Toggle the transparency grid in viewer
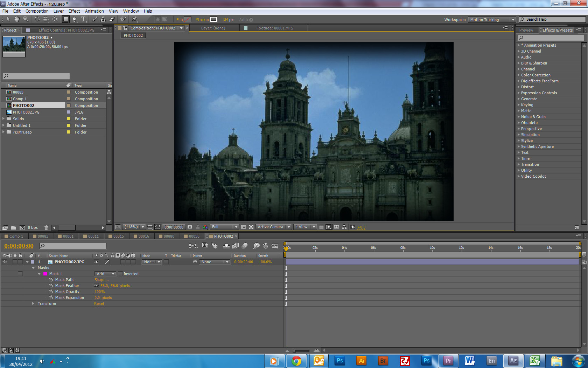 pyautogui.click(x=251, y=227)
